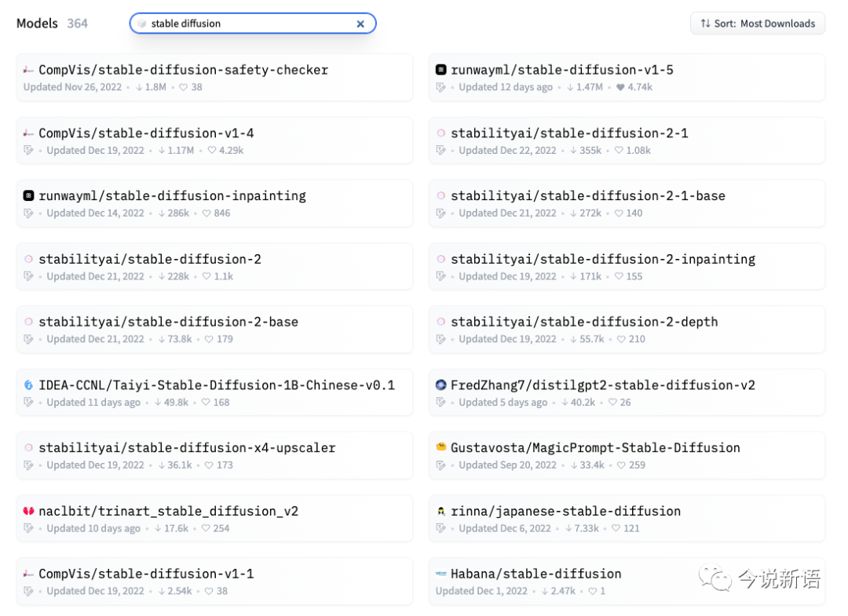Open runwayml/stable-diffusion-v1-5 model
This screenshot has height=616, width=848.
[562, 71]
